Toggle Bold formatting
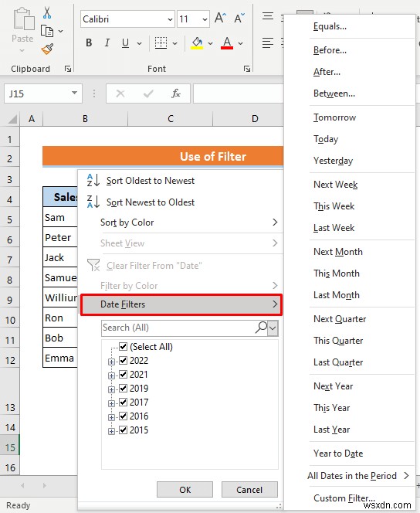Image resolution: width=420 pixels, height=513 pixels. pos(89,42)
